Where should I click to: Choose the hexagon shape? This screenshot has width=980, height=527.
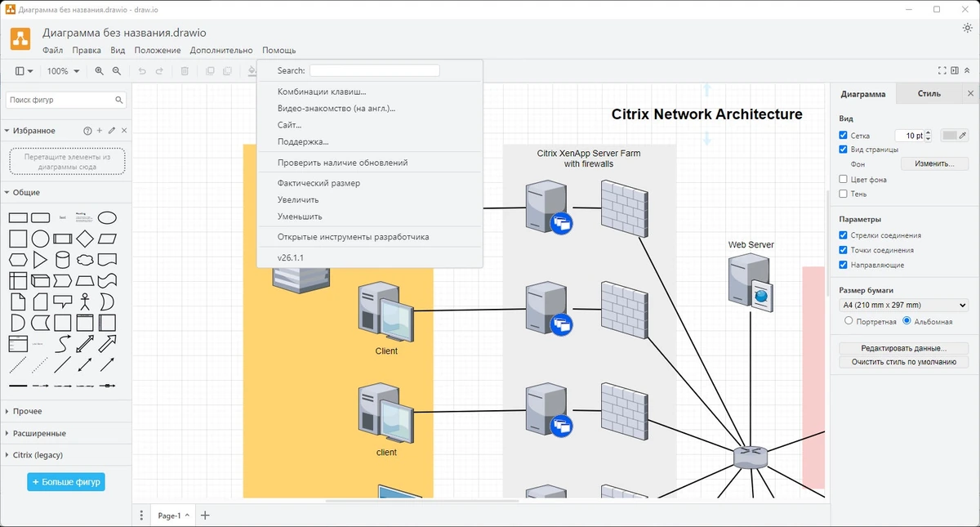tap(18, 260)
